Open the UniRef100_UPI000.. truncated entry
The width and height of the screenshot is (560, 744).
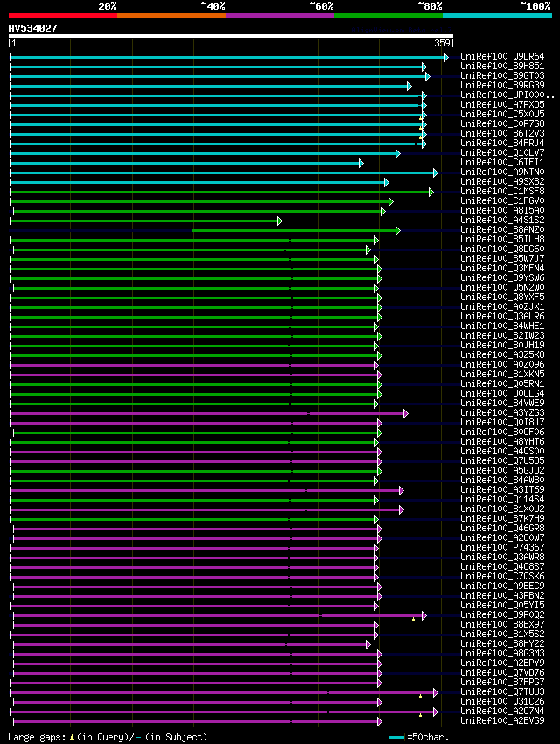[x=507, y=95]
